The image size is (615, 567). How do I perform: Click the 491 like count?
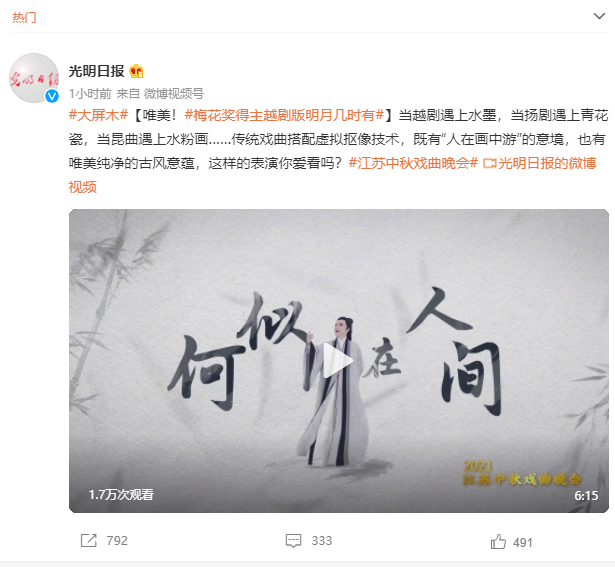click(523, 543)
